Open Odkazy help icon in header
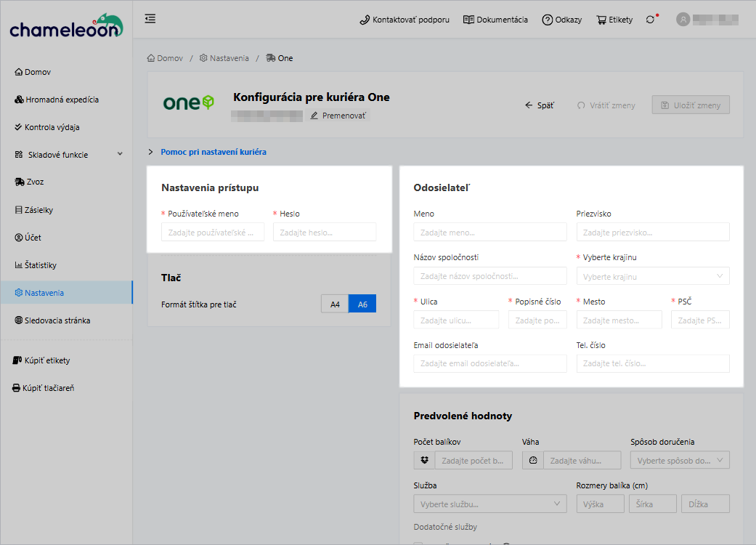 pyautogui.click(x=561, y=20)
